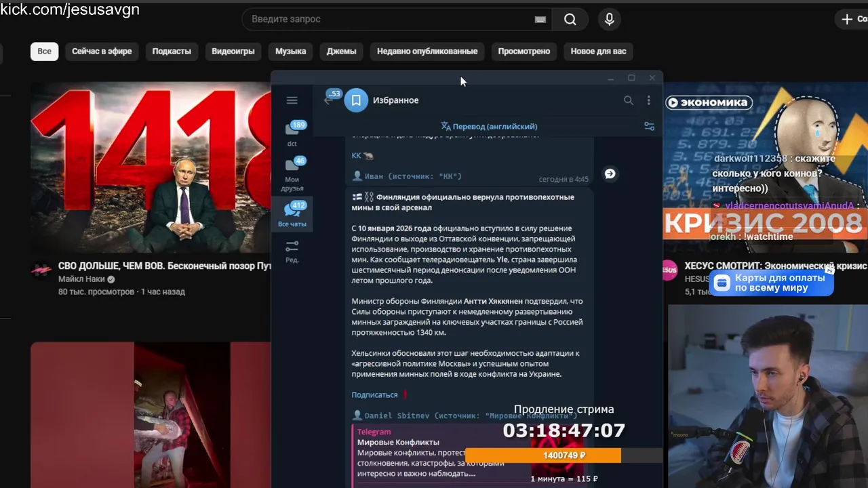868x488 pixels.
Task: Click 'сегодня в 4:45' message timestamp
Action: click(x=564, y=180)
